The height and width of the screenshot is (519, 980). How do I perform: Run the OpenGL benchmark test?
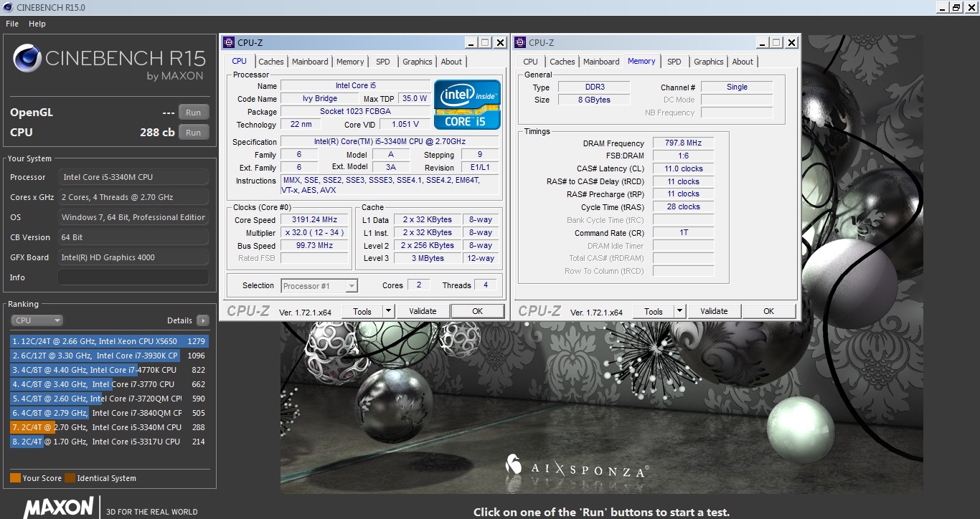pyautogui.click(x=194, y=113)
